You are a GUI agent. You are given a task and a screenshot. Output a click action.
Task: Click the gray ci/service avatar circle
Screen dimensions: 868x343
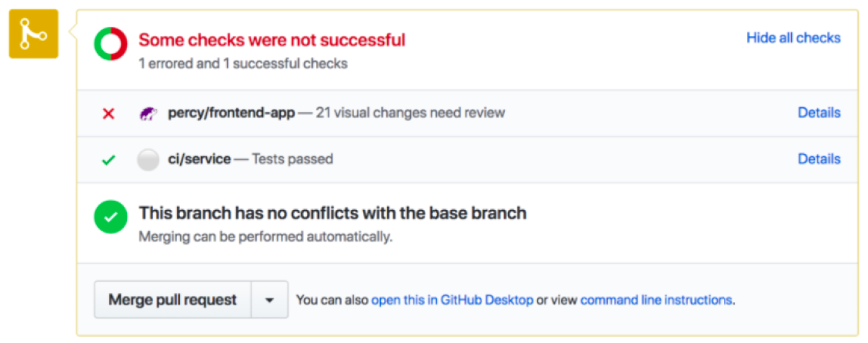148,160
